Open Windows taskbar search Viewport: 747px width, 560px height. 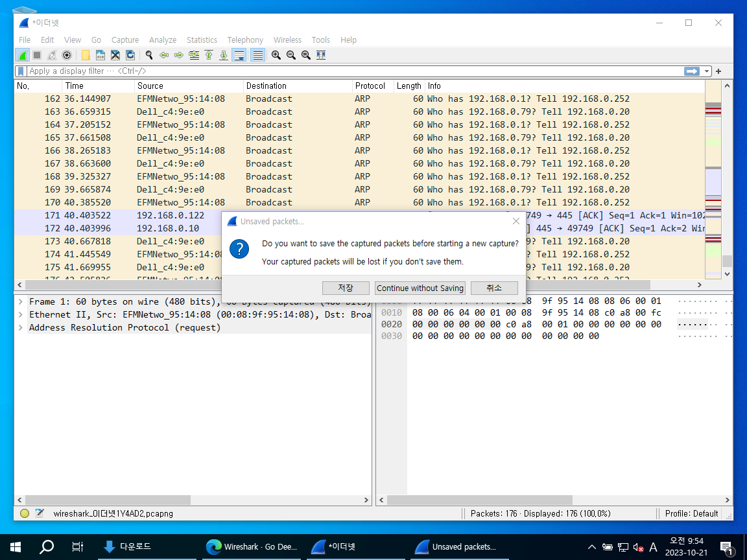click(46, 546)
